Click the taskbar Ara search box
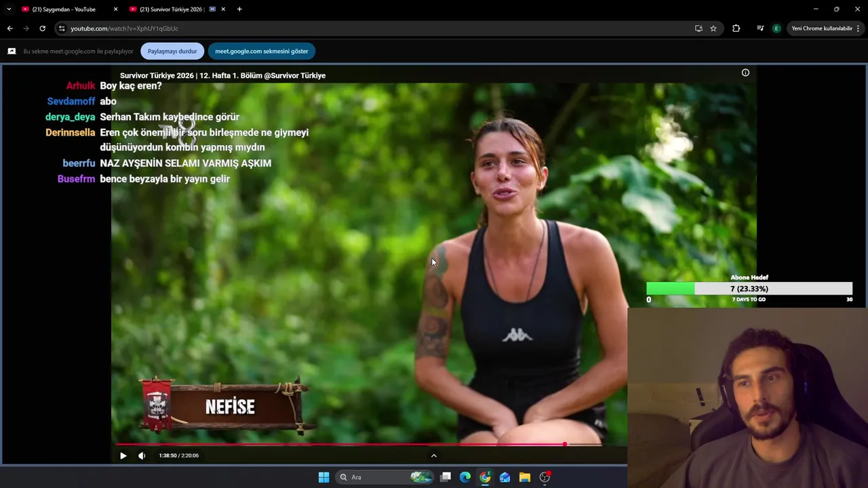Image resolution: width=868 pixels, height=488 pixels. pyautogui.click(x=385, y=477)
